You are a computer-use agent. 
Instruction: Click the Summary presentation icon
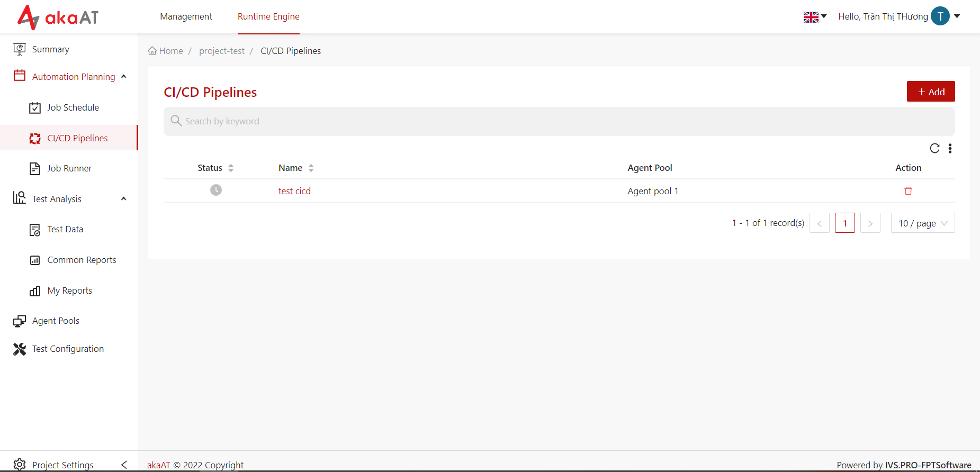pos(20,49)
